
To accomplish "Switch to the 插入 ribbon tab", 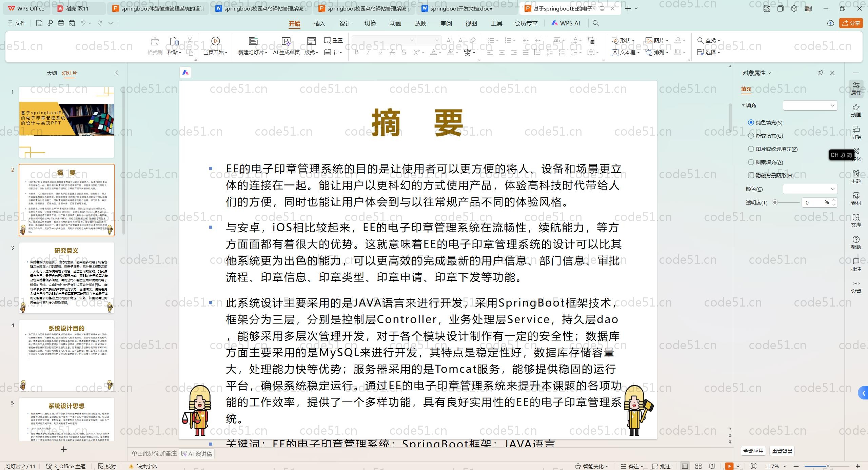I will coord(319,23).
